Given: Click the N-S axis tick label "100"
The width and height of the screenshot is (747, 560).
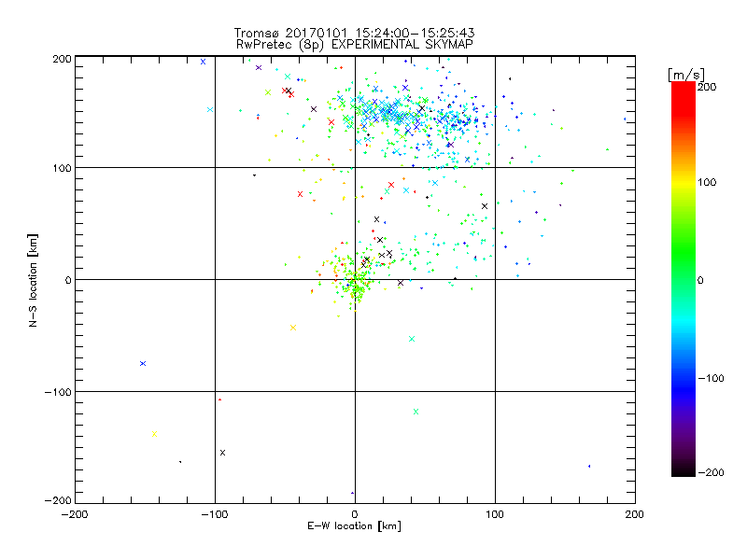Looking at the screenshot, I should pos(62,168).
